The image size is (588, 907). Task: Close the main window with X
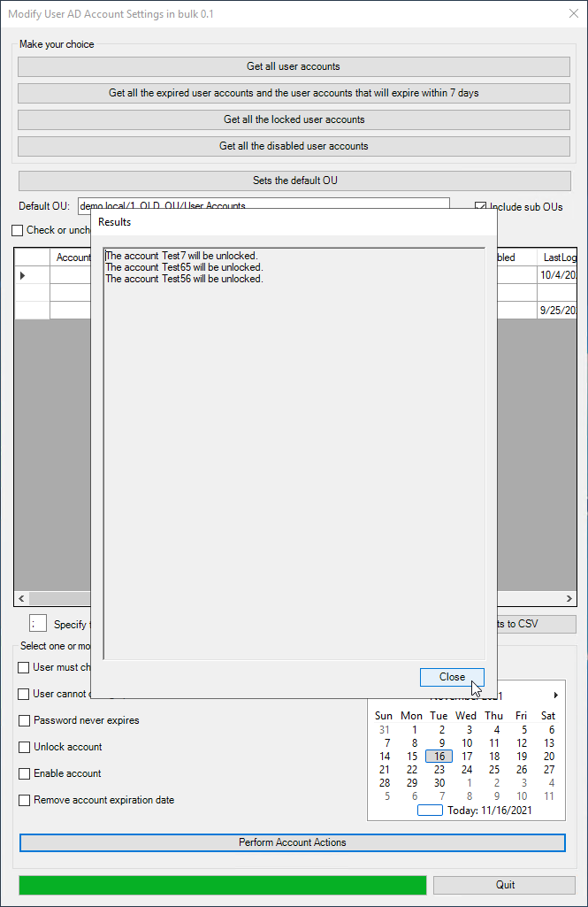click(x=570, y=14)
